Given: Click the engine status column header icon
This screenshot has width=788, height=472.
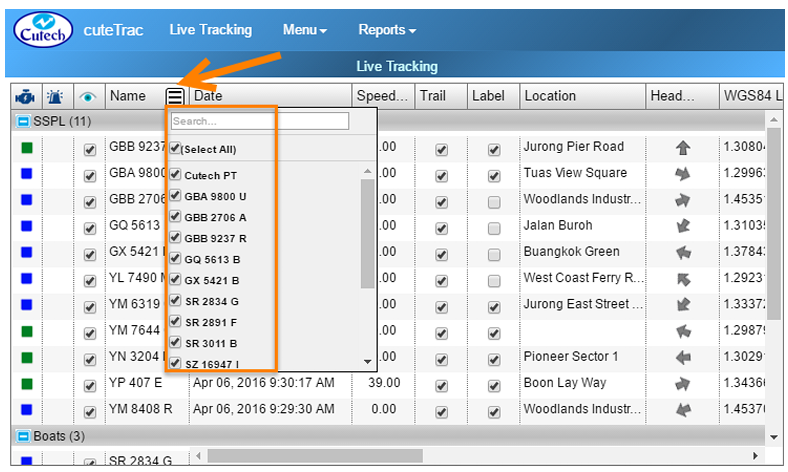Looking at the screenshot, I should click(26, 97).
